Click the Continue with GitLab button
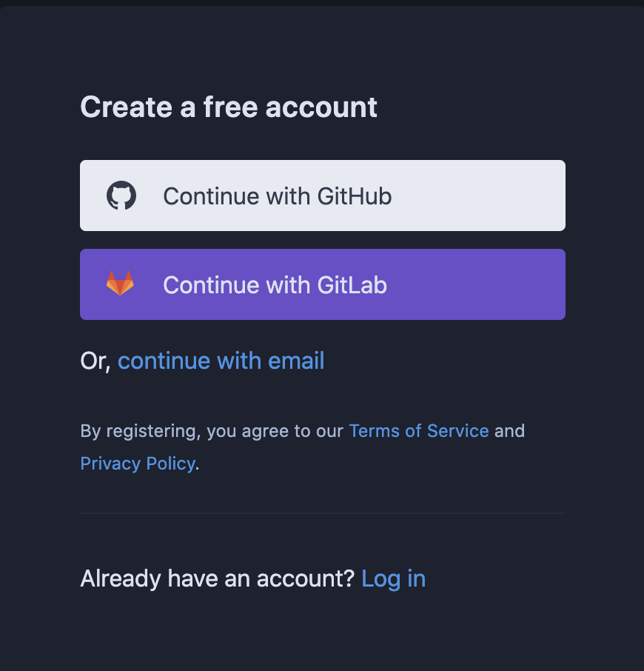This screenshot has height=671, width=644. point(322,284)
